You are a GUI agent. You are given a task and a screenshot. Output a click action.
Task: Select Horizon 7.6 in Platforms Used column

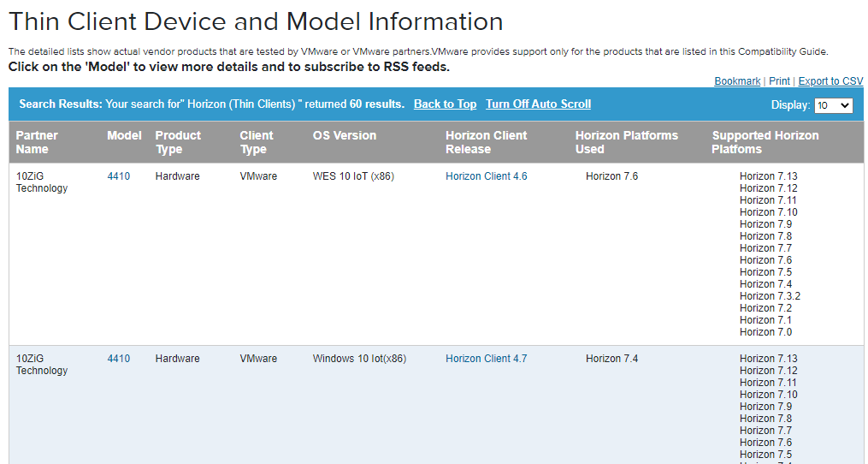pyautogui.click(x=611, y=176)
